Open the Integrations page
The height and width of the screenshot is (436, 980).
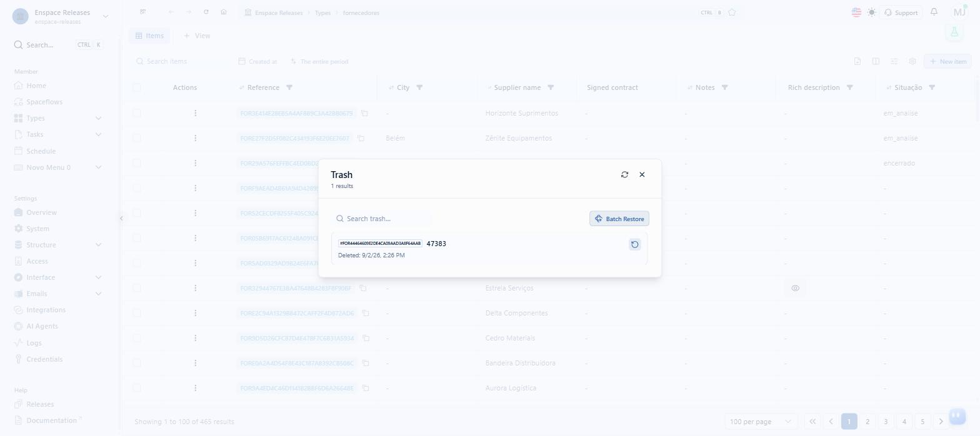[x=46, y=310]
